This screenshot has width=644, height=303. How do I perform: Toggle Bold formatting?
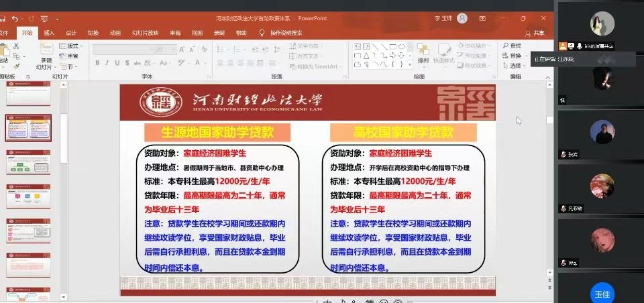tap(97, 63)
